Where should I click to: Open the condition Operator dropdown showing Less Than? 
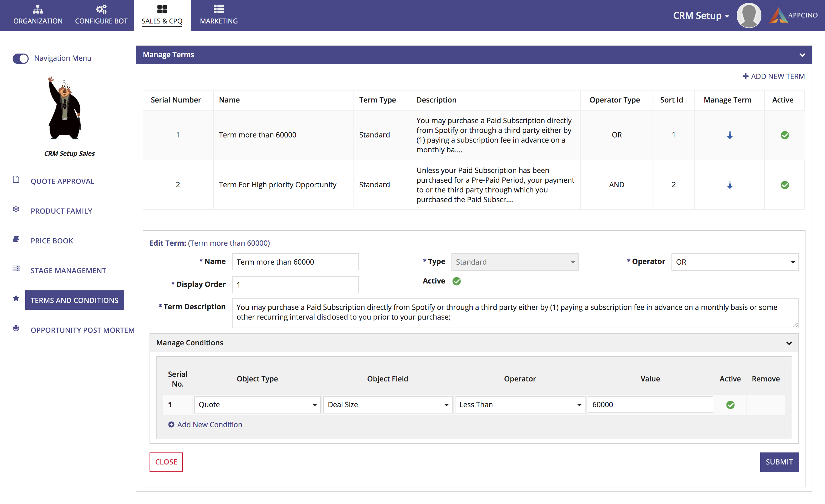click(520, 405)
